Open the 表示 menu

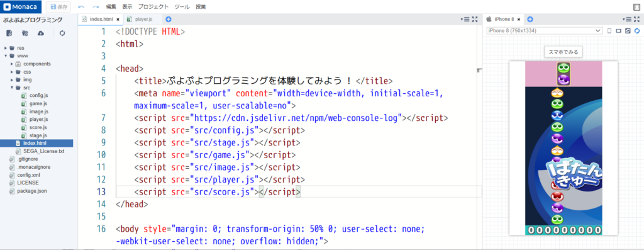(127, 6)
